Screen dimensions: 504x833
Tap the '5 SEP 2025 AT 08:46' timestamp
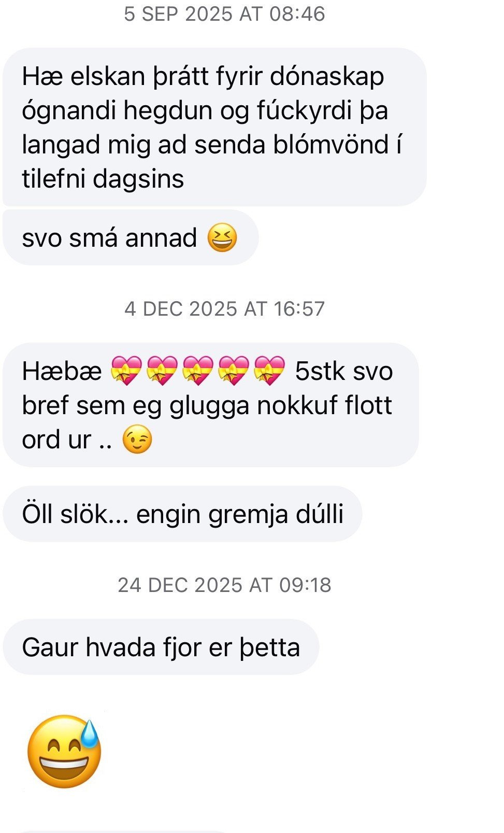click(224, 14)
